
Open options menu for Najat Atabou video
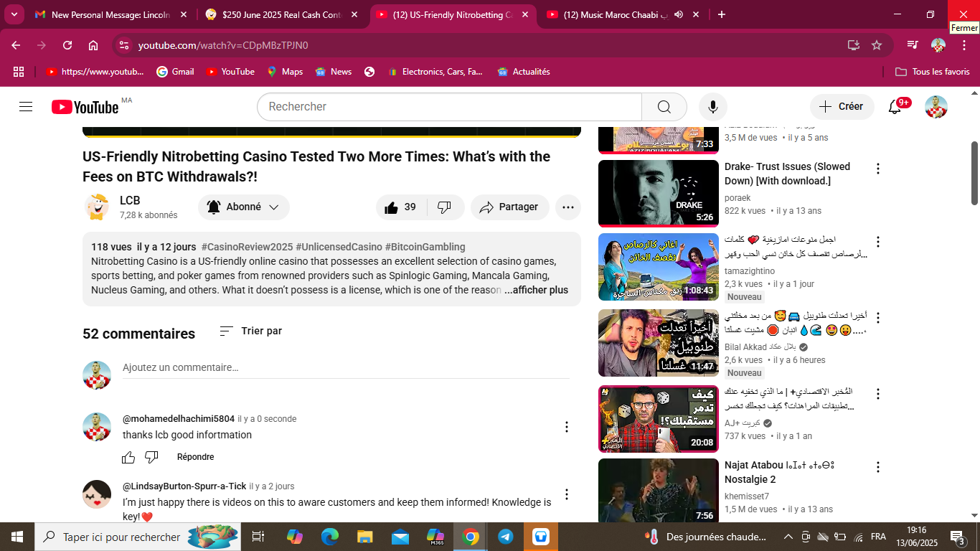click(x=877, y=467)
